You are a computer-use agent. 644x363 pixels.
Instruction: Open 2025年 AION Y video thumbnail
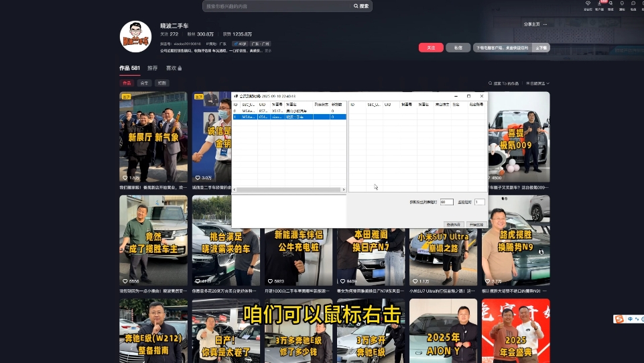443,331
